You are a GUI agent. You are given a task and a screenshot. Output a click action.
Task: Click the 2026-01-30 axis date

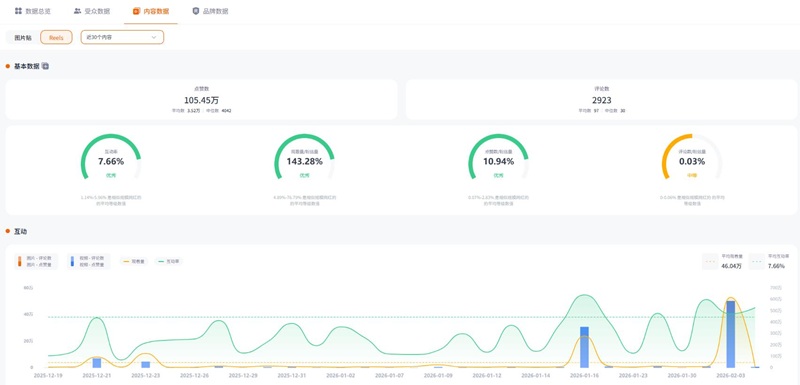click(x=682, y=375)
